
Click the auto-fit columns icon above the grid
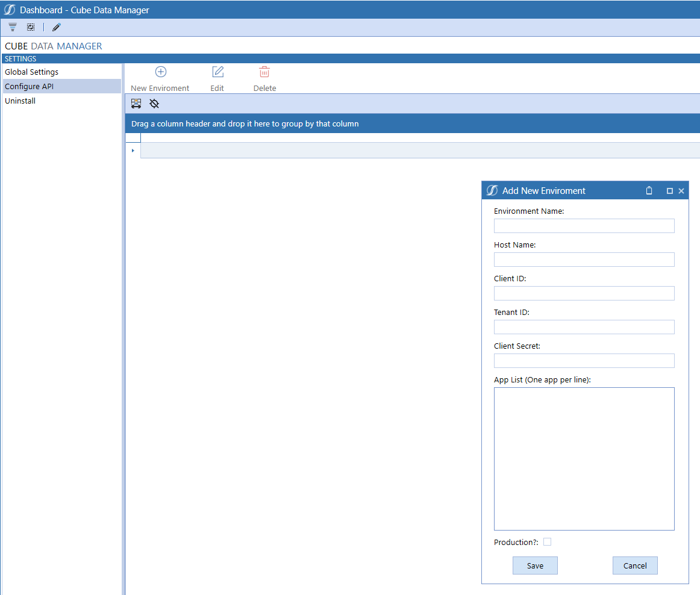pyautogui.click(x=136, y=103)
